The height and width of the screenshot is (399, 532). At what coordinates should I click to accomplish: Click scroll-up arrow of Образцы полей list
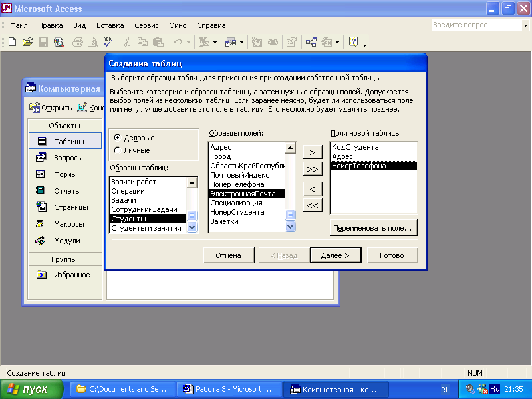tap(290, 148)
